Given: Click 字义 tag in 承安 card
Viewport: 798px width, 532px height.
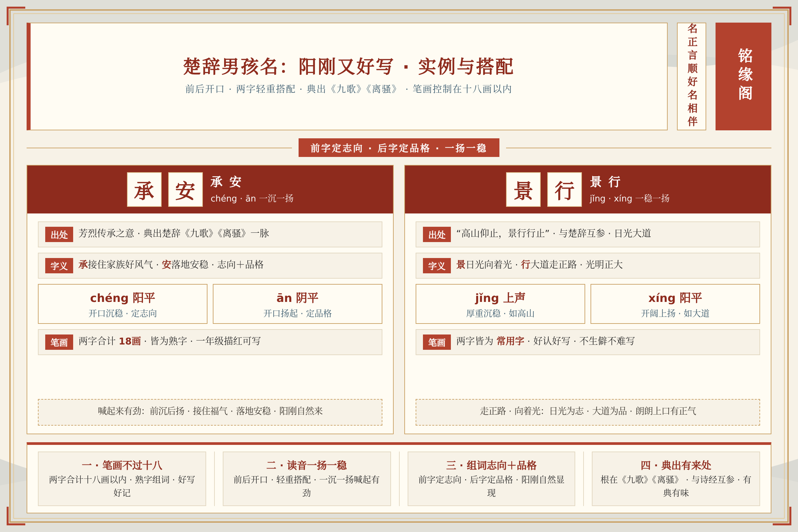Looking at the screenshot, I should (59, 266).
